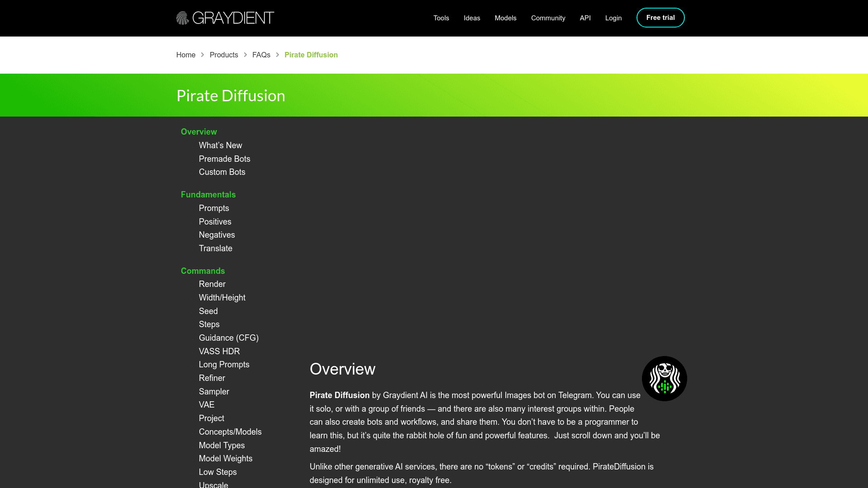Open the Seed command documentation
This screenshot has height=488, width=868.
pos(208,311)
